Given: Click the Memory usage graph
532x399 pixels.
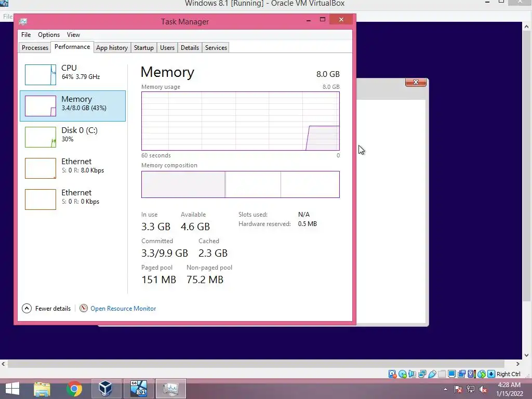Looking at the screenshot, I should (x=241, y=121).
